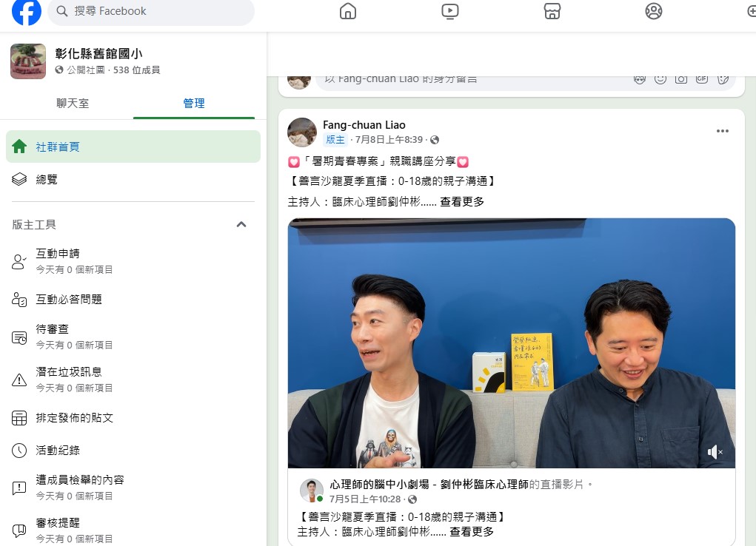The width and height of the screenshot is (756, 546).
Task: Open 待審查 pending posts
Action: click(x=133, y=337)
